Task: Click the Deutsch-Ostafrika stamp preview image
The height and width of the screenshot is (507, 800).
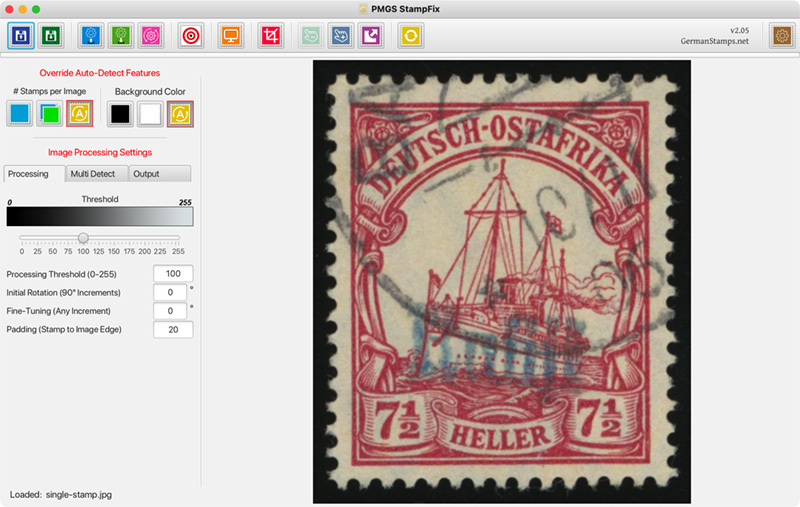Action: [x=502, y=282]
